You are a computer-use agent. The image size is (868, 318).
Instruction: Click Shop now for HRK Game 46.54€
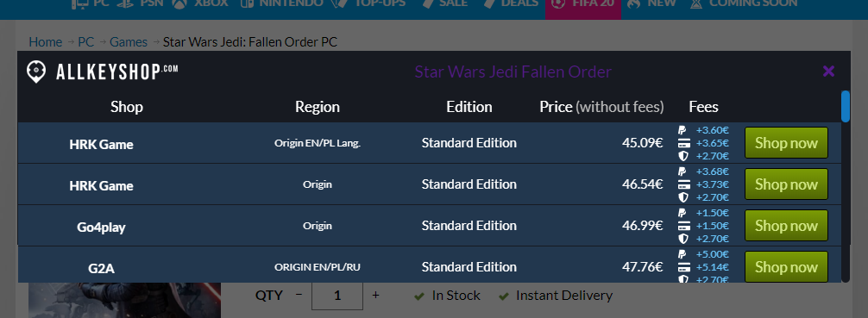coord(786,184)
